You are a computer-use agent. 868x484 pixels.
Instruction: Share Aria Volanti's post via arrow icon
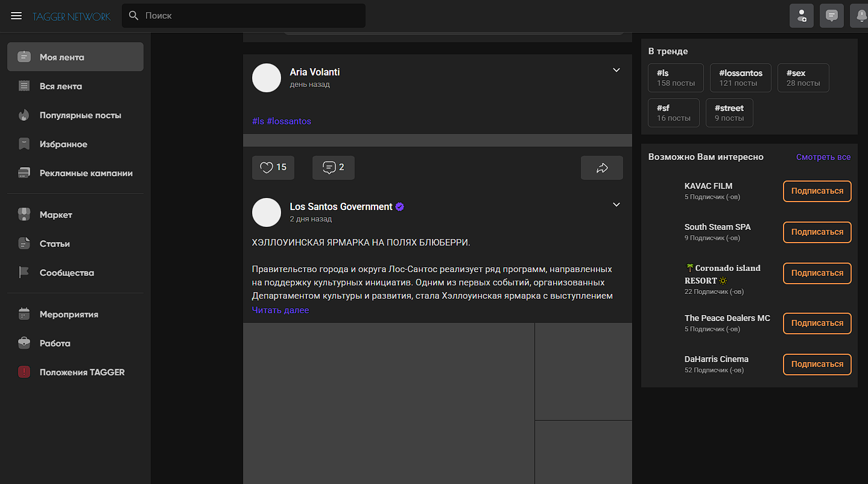601,168
